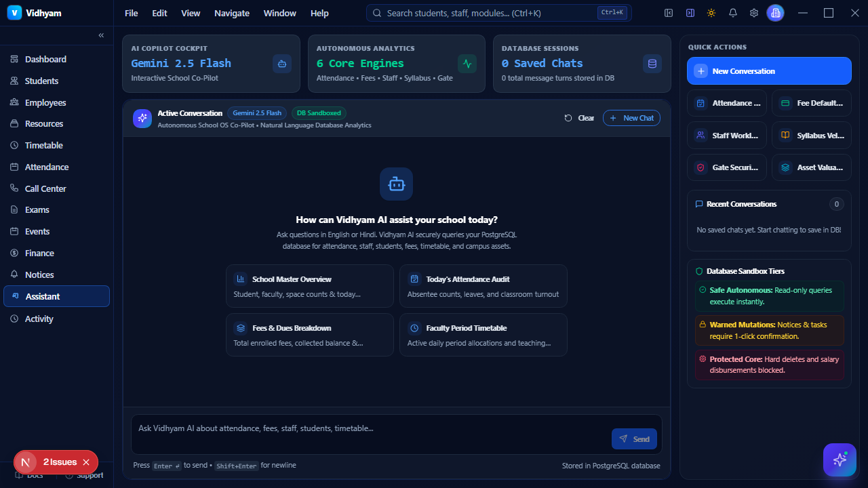Screen dimensions: 868x488
Task: Click the Recent Conversations count badge
Action: click(x=836, y=204)
